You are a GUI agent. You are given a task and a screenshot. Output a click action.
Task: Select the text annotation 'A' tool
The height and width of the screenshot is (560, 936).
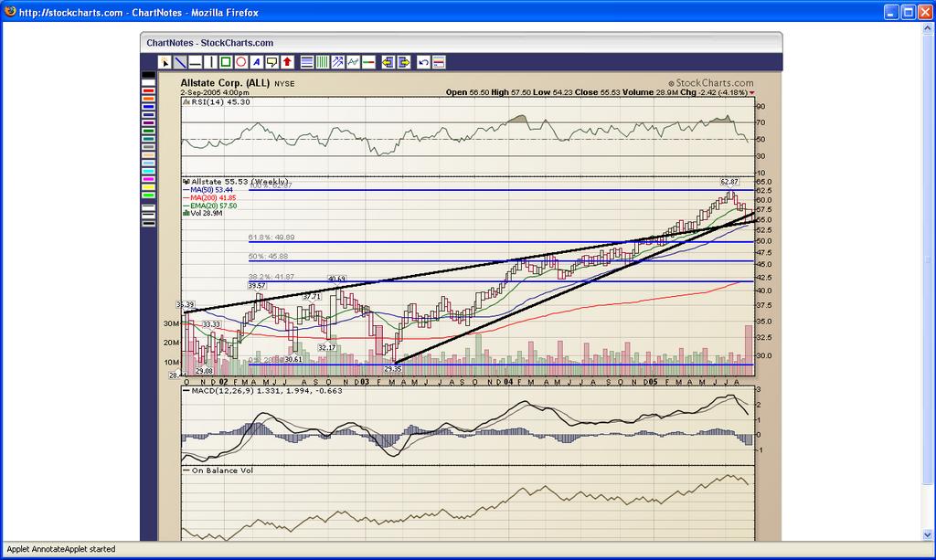[x=257, y=62]
